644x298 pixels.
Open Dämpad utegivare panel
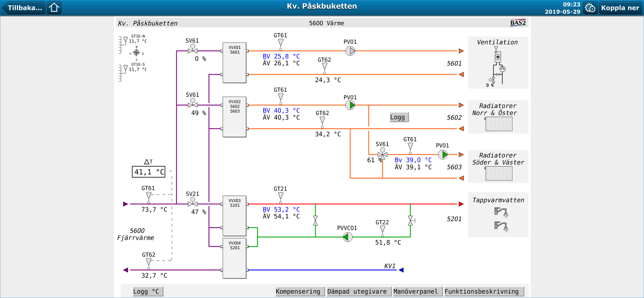[x=359, y=292]
